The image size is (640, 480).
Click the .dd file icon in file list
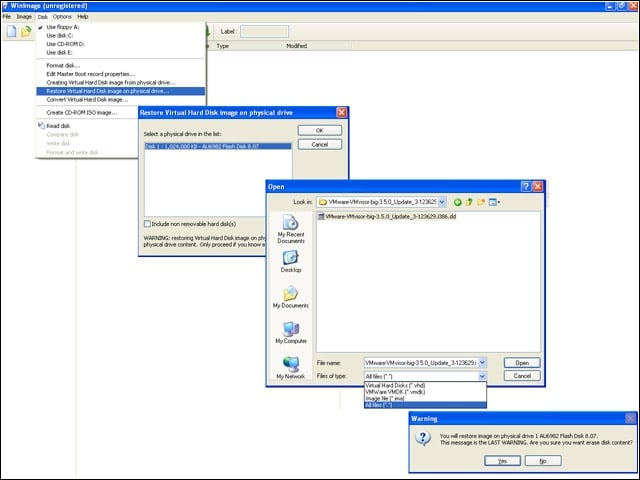click(321, 216)
